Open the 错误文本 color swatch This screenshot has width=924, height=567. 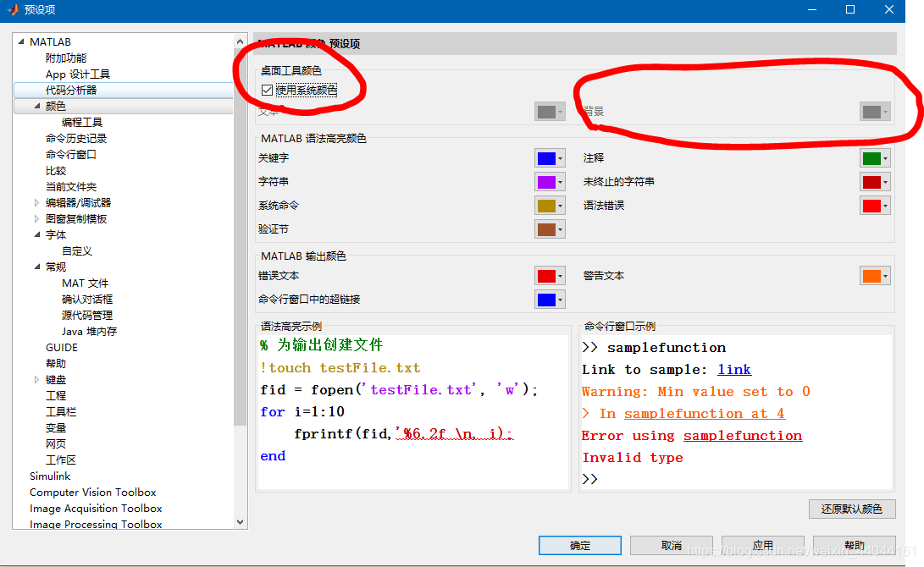(550, 276)
